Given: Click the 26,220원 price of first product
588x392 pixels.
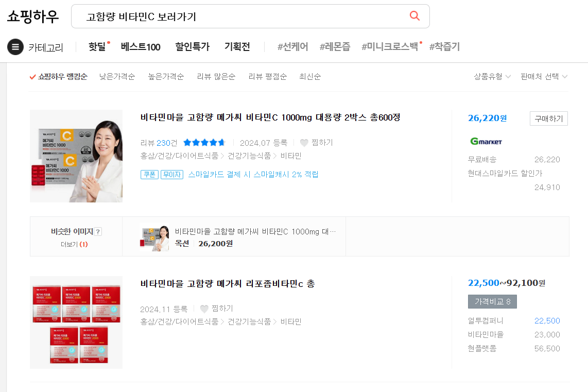Looking at the screenshot, I should coord(487,118).
